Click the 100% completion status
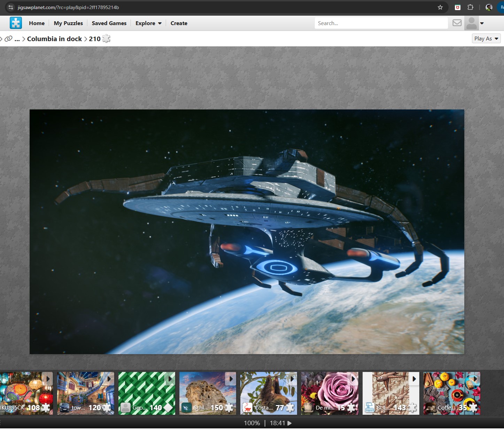The height and width of the screenshot is (435, 504). pos(252,423)
